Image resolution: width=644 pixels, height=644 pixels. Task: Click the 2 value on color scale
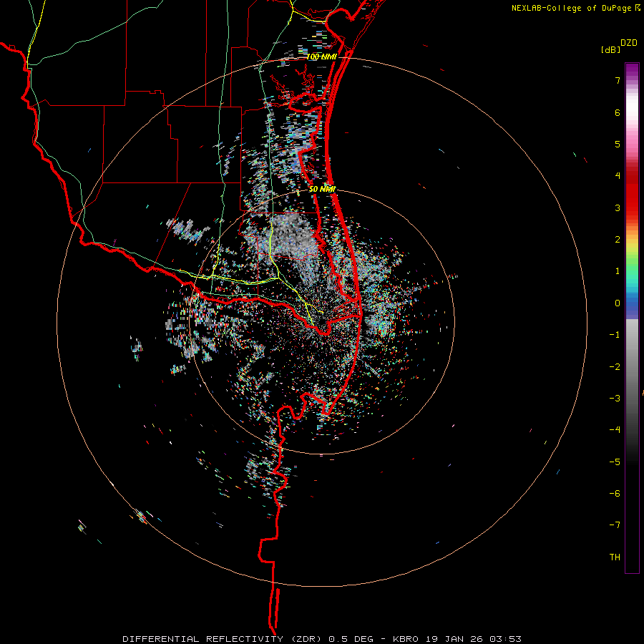pos(618,240)
